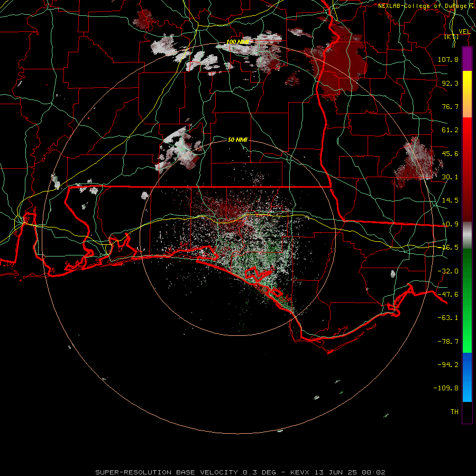The height and width of the screenshot is (476, 476).
Task: Click the 107.8 velocity scale value
Action: pyautogui.click(x=448, y=59)
